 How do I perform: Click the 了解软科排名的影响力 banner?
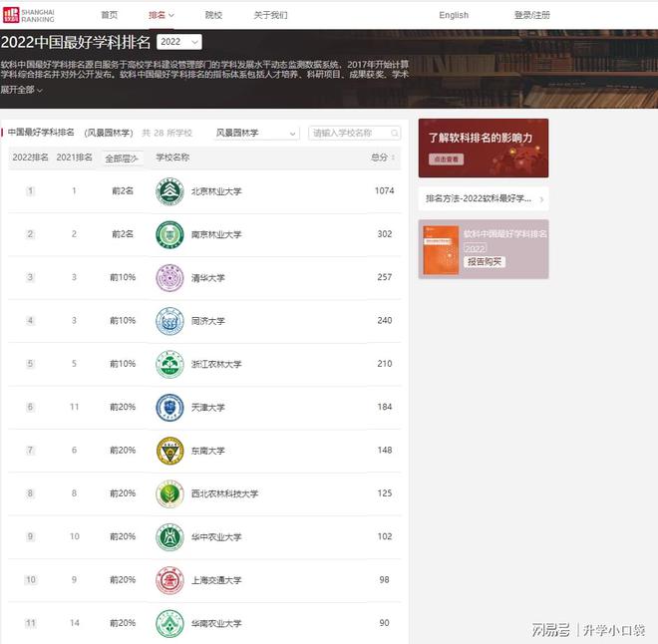484,149
